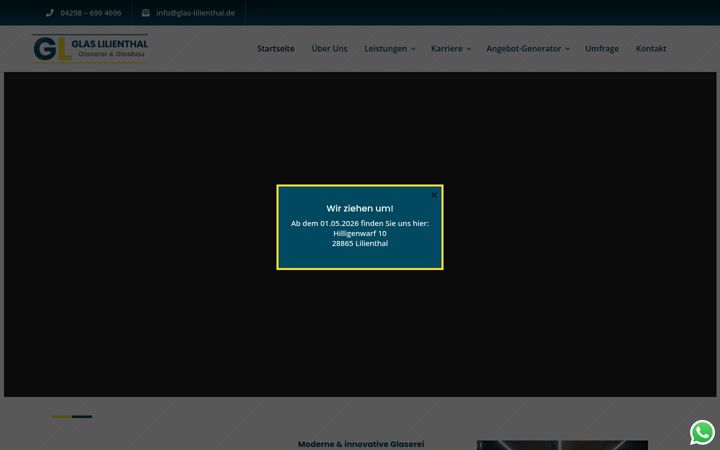Screen dimensions: 720x450
Task: Open Karriere menu item
Action: pos(446,48)
